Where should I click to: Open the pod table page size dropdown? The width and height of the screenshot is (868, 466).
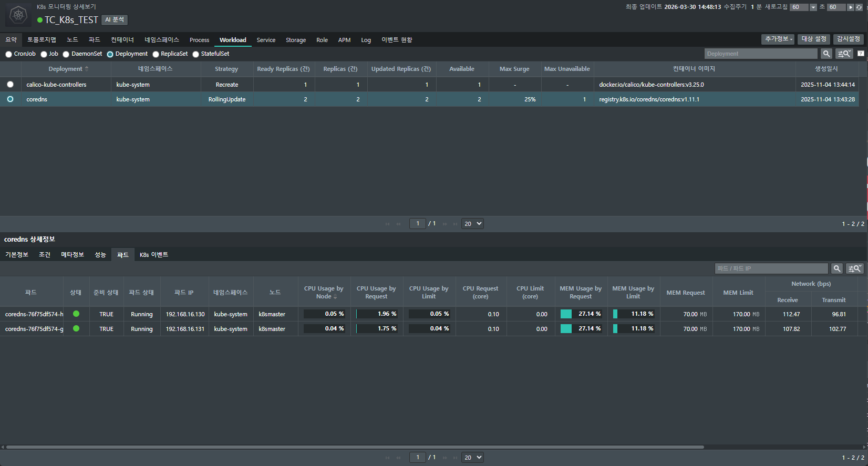(472, 458)
